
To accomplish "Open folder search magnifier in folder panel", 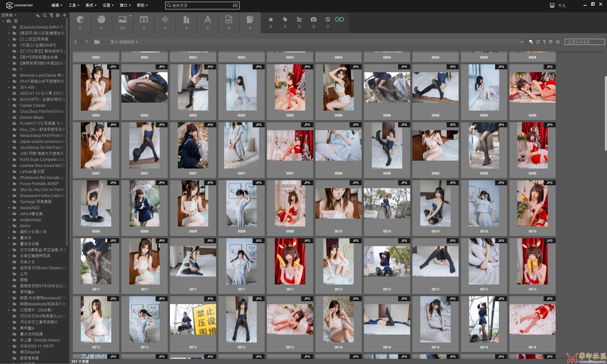I will [45, 15].
